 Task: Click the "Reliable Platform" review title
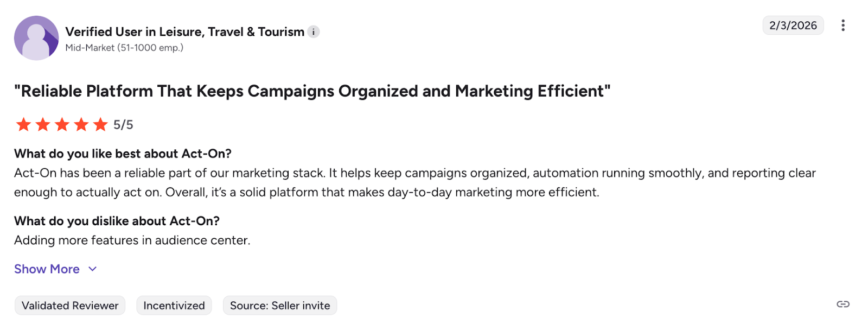coord(312,91)
